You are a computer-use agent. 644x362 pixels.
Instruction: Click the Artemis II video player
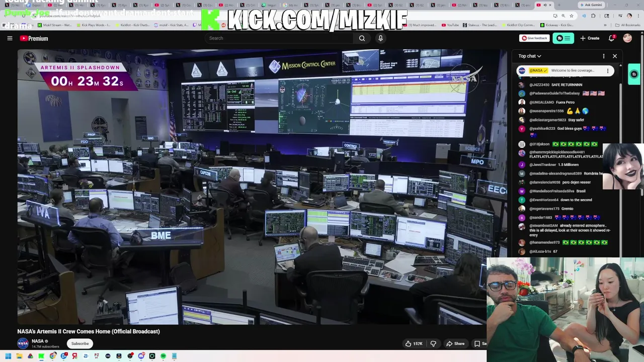262,187
